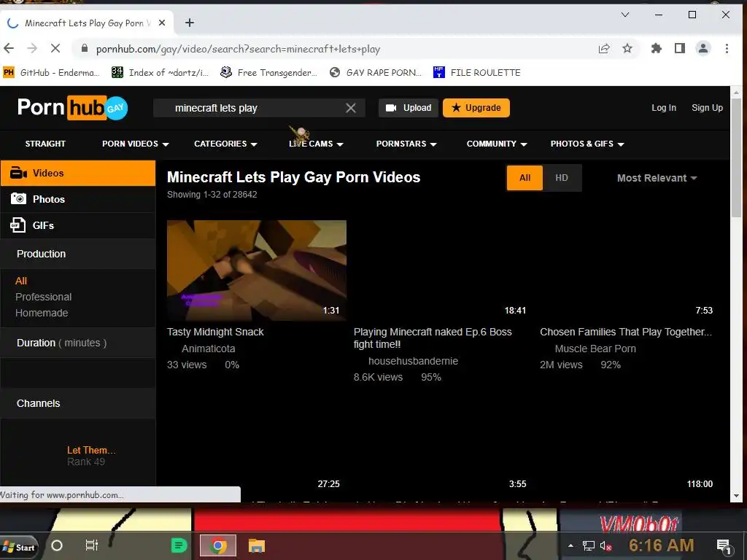Click the Upload button
The width and height of the screenshot is (747, 560).
[x=409, y=108]
